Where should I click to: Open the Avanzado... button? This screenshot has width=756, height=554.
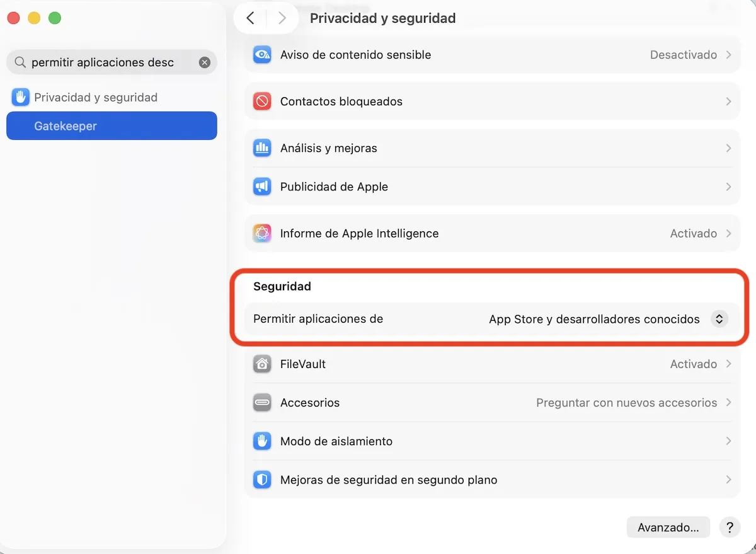668,527
